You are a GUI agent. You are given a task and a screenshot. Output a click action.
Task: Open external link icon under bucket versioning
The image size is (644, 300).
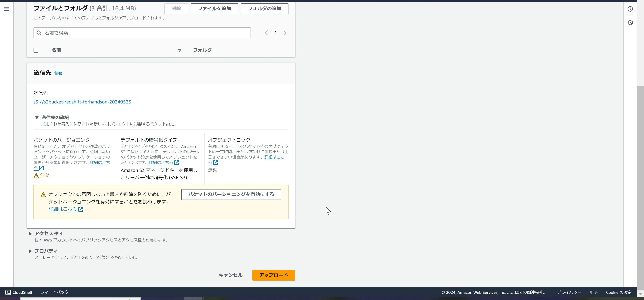(41, 168)
